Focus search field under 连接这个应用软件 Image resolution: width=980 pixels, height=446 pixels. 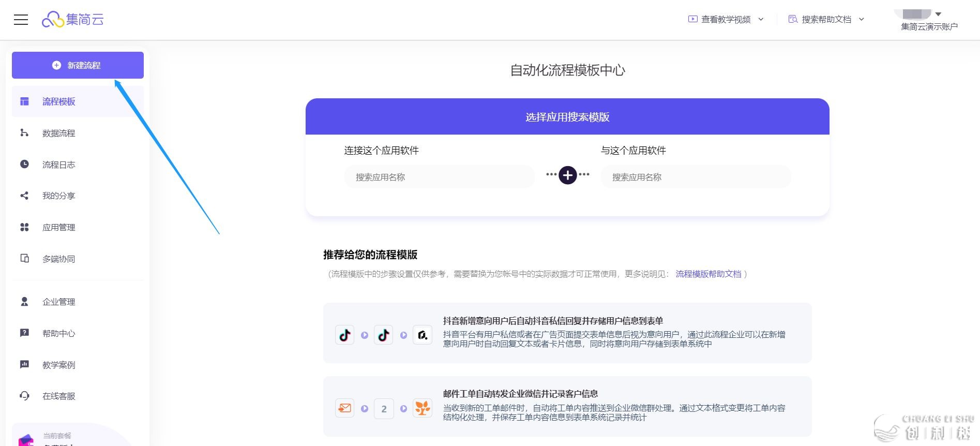tap(440, 177)
